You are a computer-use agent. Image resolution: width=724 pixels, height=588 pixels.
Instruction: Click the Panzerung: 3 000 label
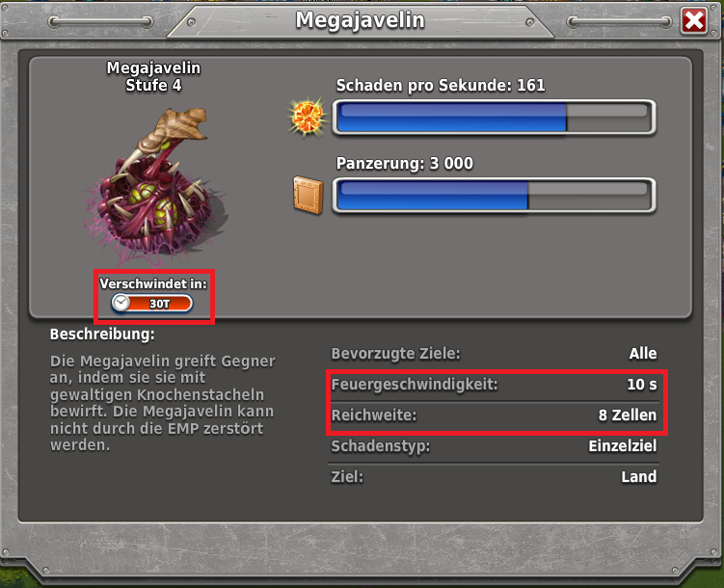pos(405,163)
